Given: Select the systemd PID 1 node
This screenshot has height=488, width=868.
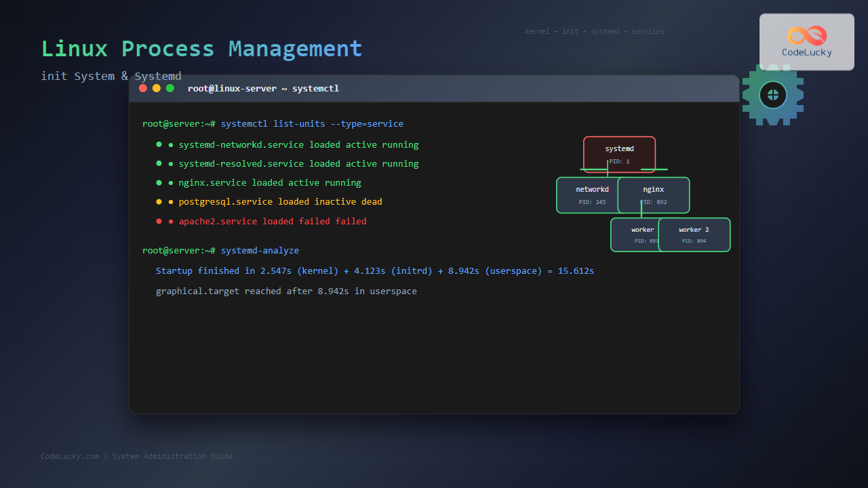Looking at the screenshot, I should [619, 154].
